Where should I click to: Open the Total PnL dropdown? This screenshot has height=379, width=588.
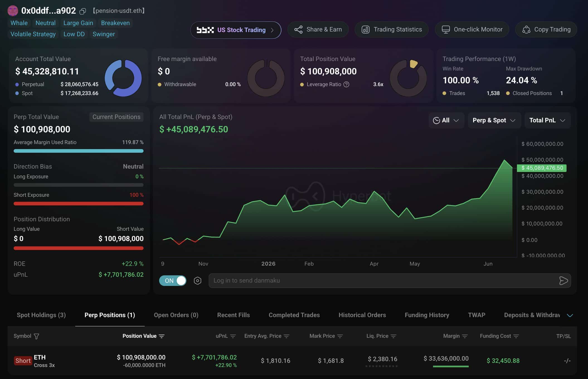[548, 120]
